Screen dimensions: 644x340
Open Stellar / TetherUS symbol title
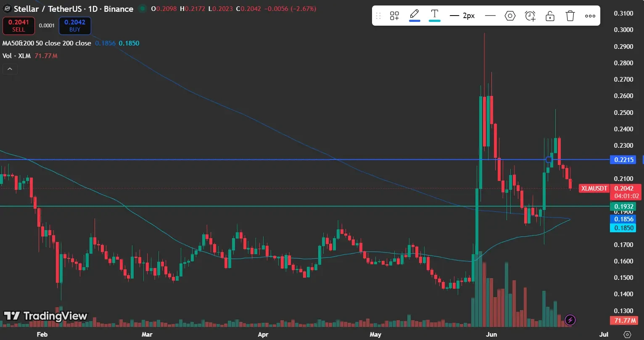74,9
